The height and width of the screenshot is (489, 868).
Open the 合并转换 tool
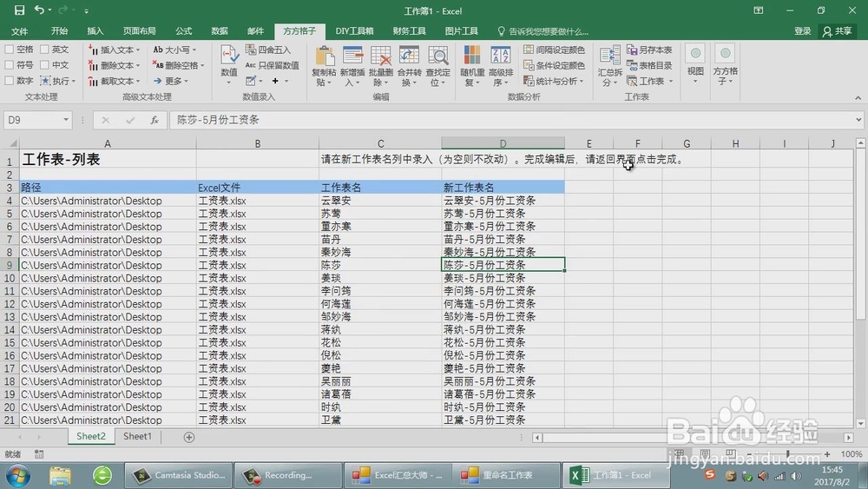tap(409, 67)
